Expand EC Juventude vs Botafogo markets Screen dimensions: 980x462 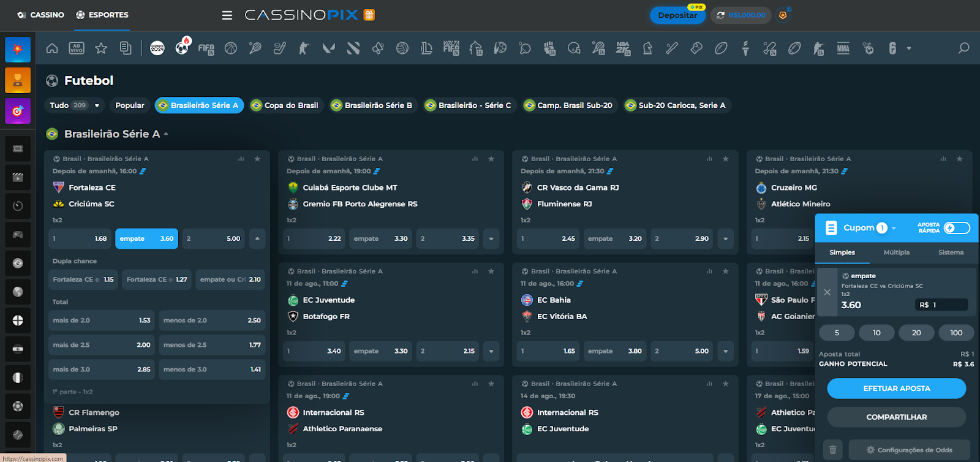point(491,351)
